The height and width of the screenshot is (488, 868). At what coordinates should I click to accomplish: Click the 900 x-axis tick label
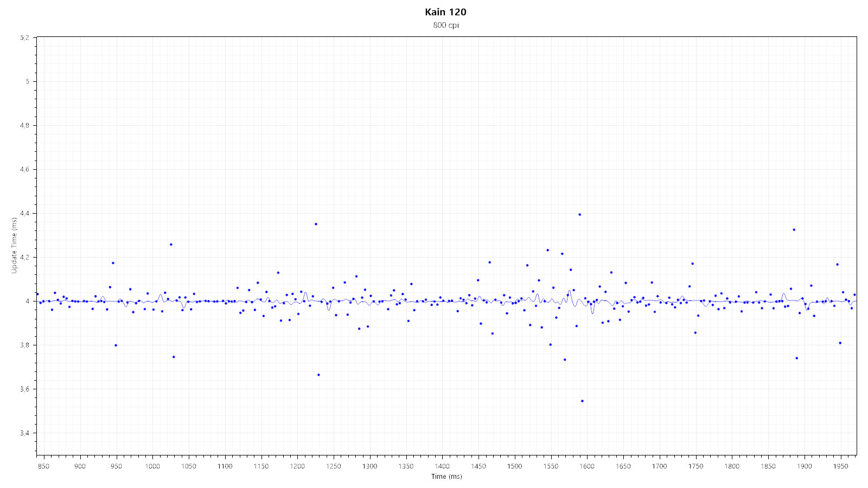[x=80, y=466]
